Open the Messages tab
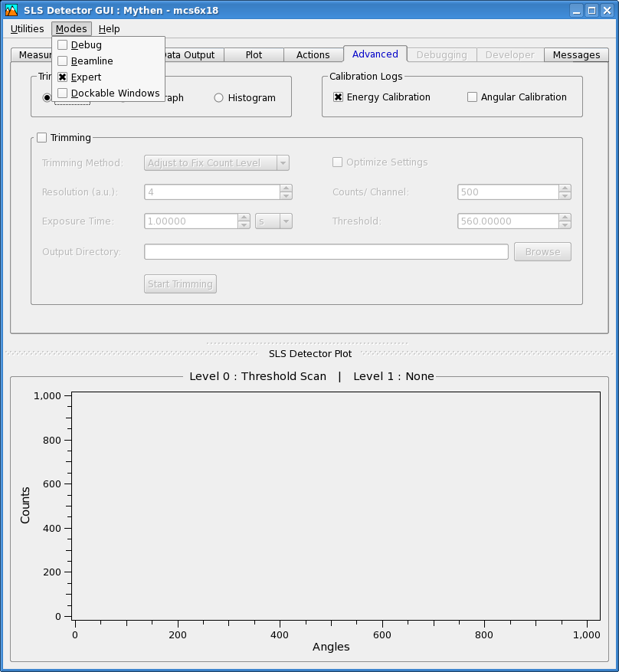The width and height of the screenshot is (619, 672). 576,55
